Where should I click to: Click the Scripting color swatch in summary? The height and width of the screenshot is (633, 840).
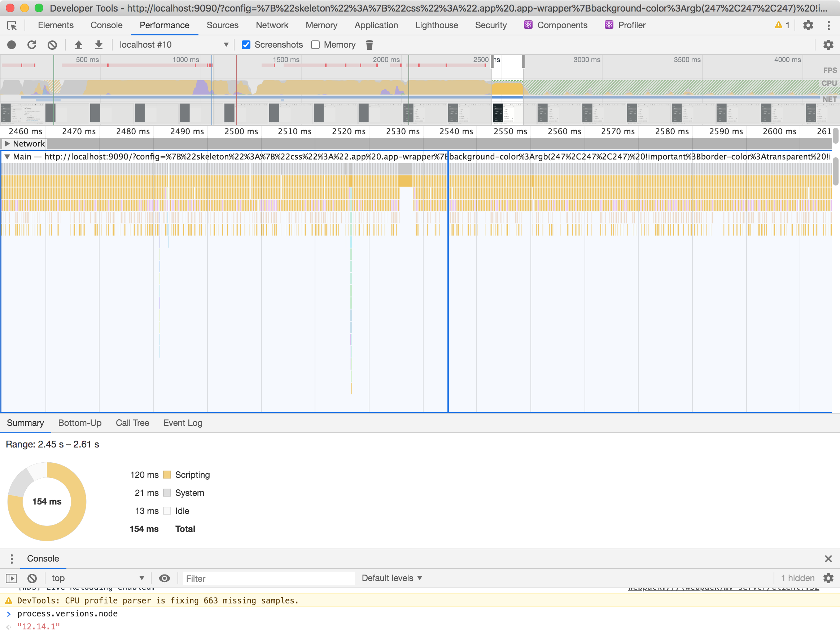(x=167, y=475)
